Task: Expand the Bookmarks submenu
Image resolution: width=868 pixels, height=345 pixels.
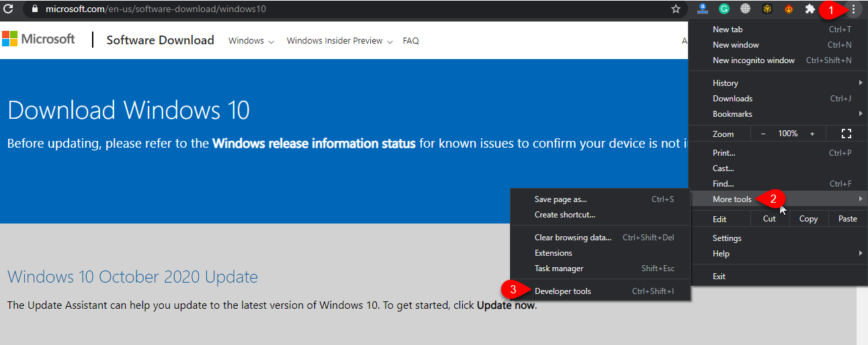Action: pyautogui.click(x=778, y=114)
